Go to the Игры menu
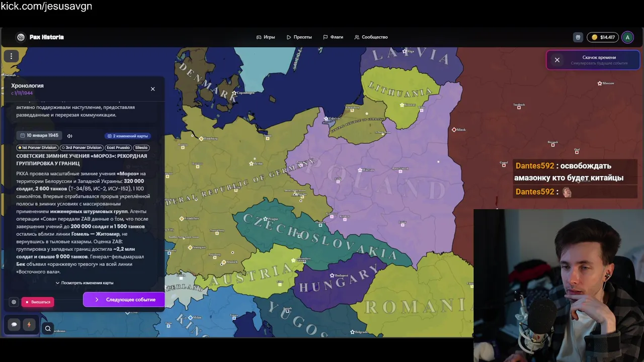 [266, 37]
